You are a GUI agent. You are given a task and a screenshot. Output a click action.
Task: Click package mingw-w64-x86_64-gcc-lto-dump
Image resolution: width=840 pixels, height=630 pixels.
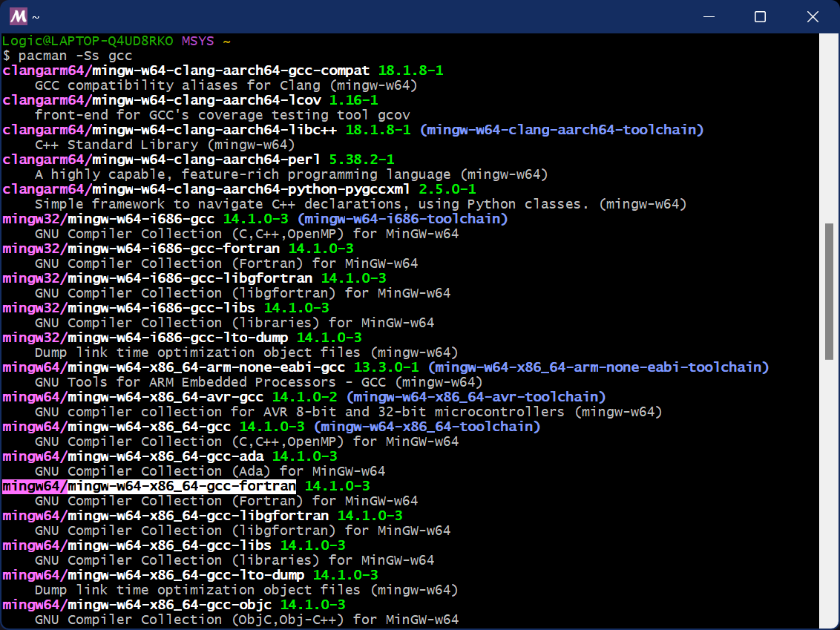186,575
